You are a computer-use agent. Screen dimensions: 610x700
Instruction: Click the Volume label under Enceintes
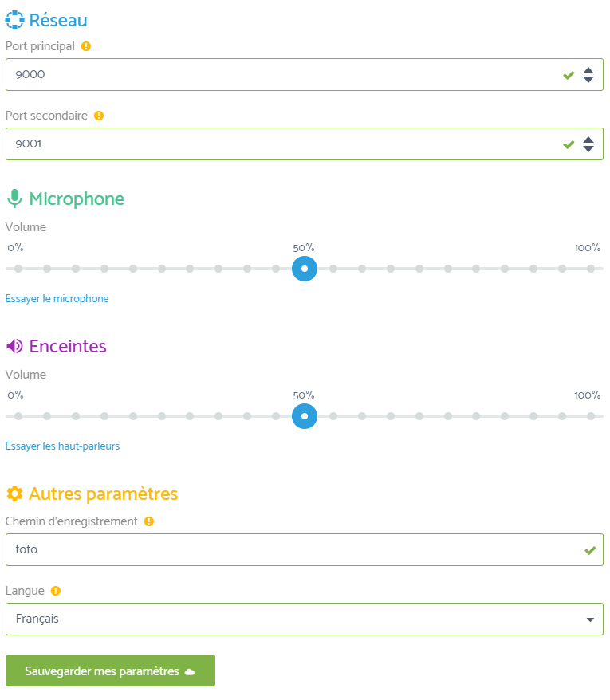point(26,375)
